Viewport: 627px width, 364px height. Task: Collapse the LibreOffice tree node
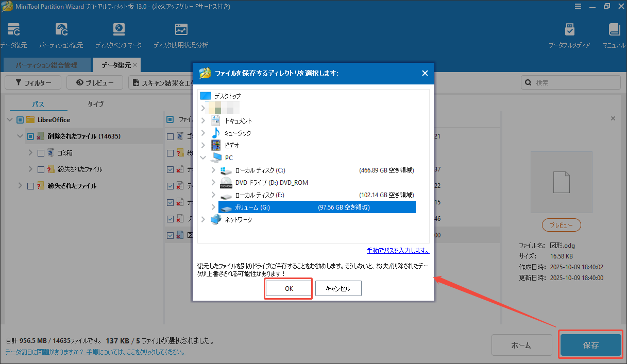[10, 119]
